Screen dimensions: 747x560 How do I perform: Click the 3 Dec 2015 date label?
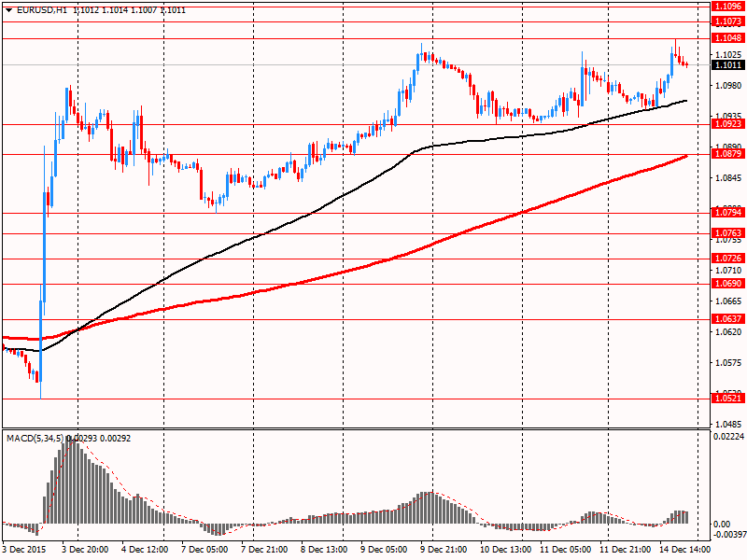[24, 550]
